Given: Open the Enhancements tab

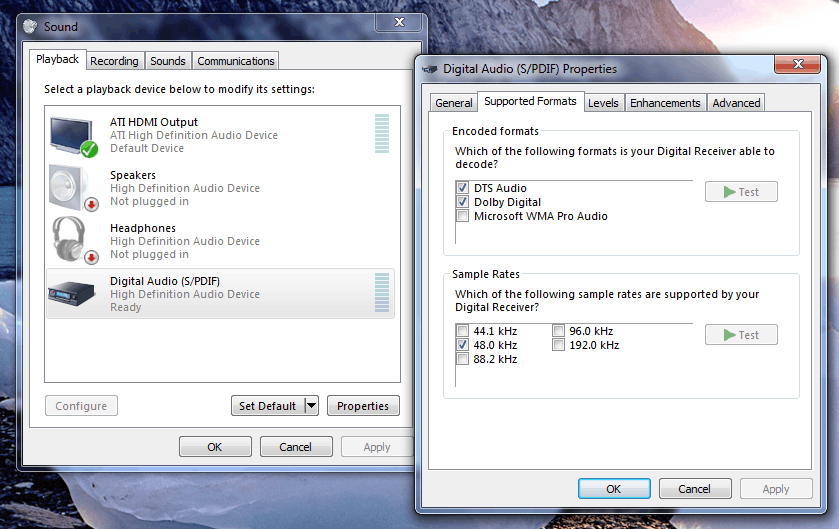Looking at the screenshot, I should pyautogui.click(x=665, y=103).
